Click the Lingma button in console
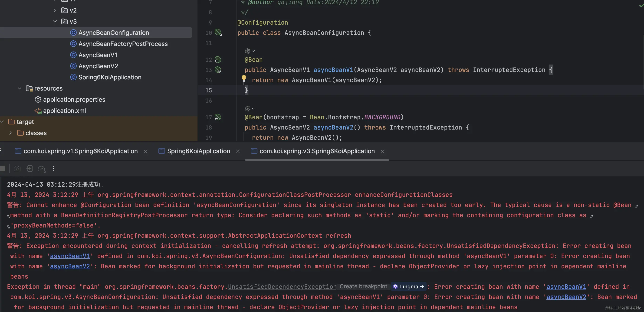 pos(409,286)
